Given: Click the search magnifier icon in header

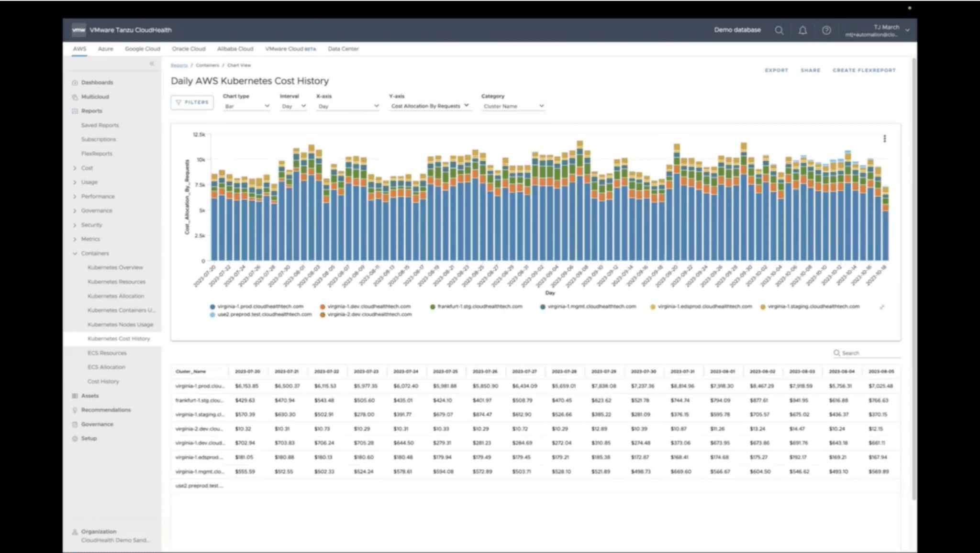Looking at the screenshot, I should click(779, 30).
